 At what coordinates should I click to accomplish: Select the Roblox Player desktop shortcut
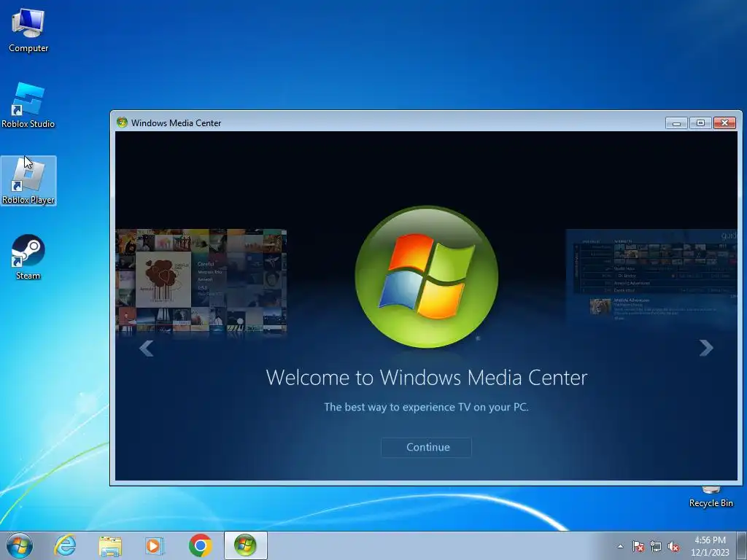click(x=28, y=181)
